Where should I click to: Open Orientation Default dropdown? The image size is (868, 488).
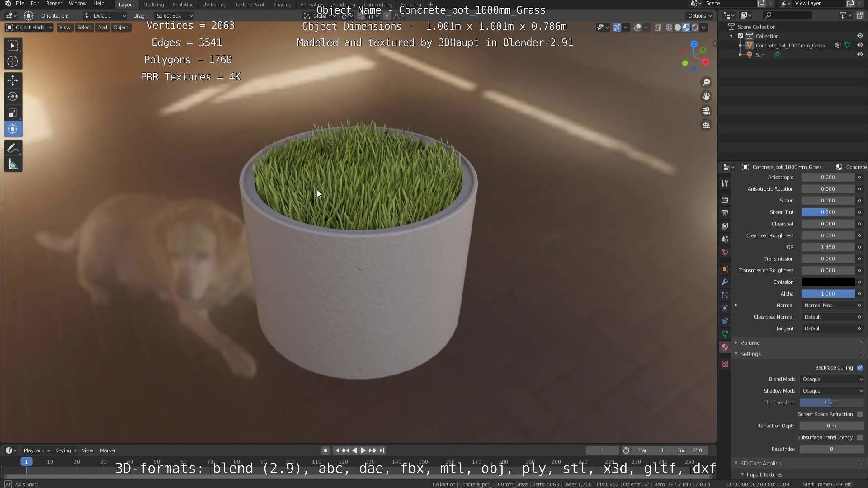105,16
